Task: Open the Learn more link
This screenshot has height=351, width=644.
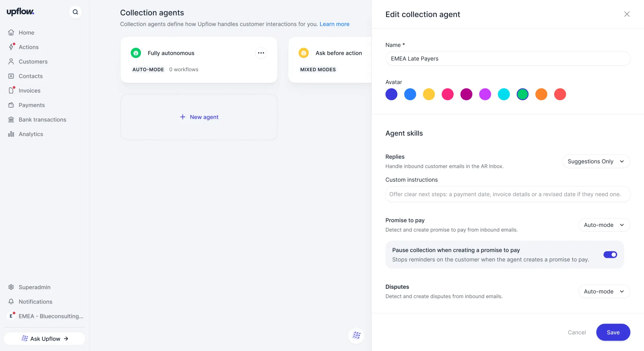Action: (334, 24)
